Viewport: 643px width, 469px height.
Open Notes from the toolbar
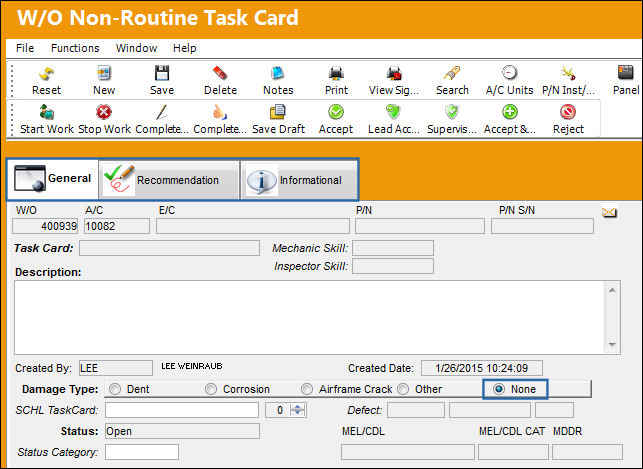click(278, 73)
